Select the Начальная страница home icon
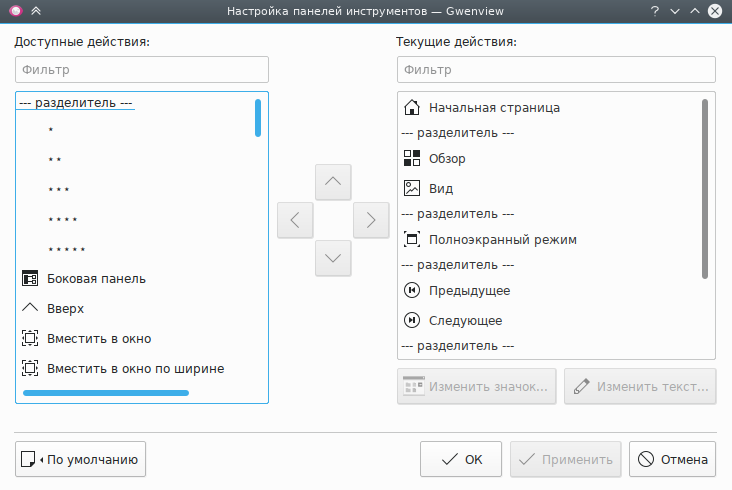 (x=412, y=107)
